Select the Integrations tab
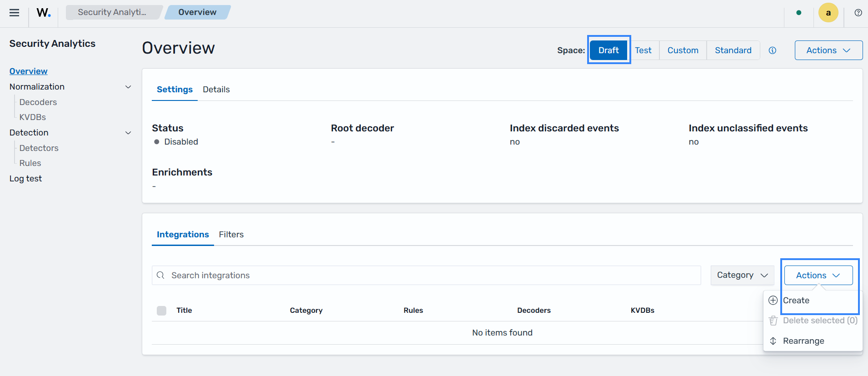868x376 pixels. coord(183,235)
